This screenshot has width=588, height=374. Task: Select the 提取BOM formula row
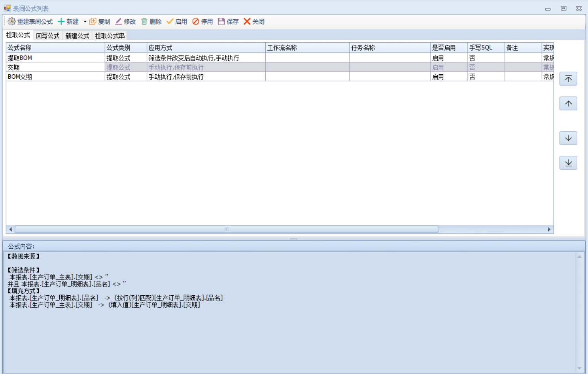[x=55, y=58]
